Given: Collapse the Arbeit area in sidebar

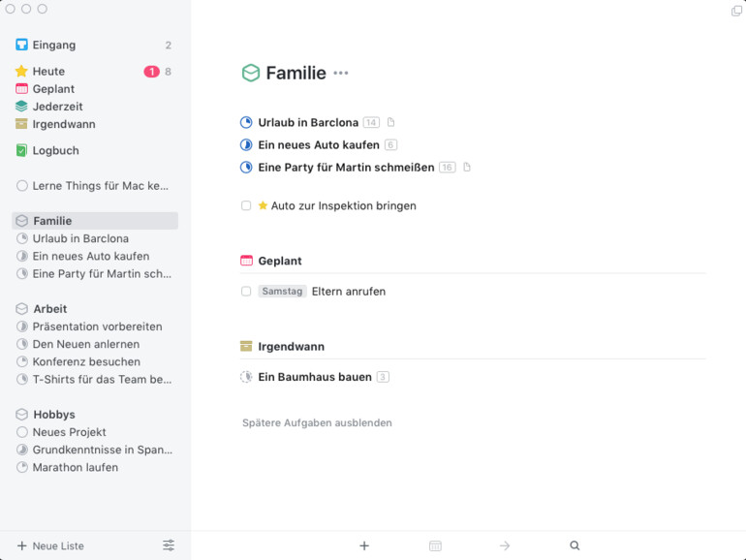Looking at the screenshot, I should (49, 309).
